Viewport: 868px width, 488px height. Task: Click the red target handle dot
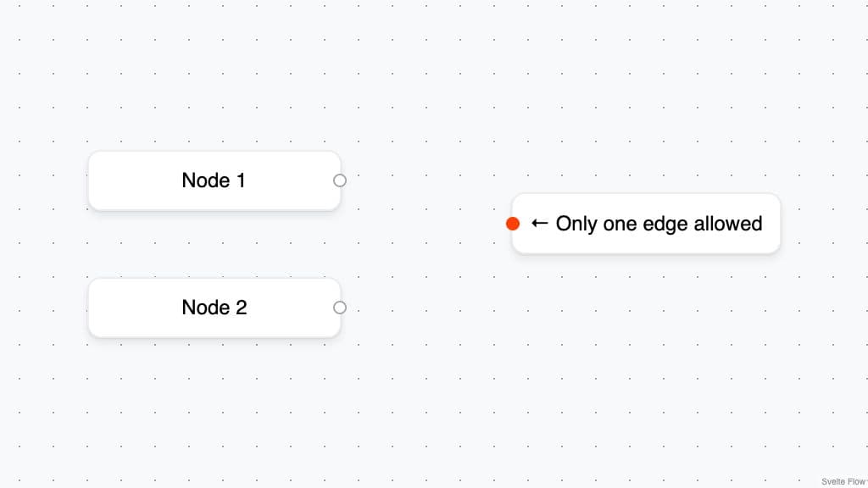coord(513,224)
